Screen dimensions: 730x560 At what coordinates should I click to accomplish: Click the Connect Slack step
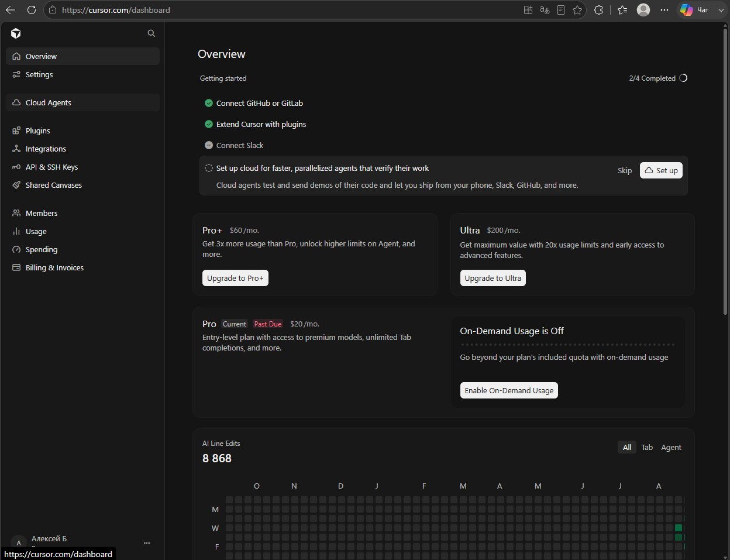pyautogui.click(x=240, y=145)
